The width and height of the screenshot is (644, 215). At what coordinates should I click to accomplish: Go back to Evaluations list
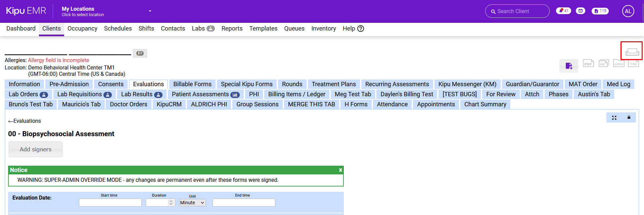coord(25,121)
